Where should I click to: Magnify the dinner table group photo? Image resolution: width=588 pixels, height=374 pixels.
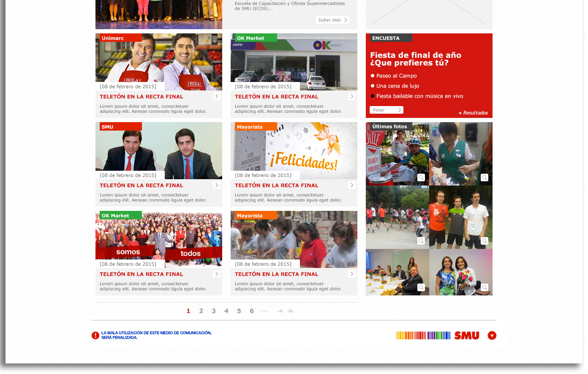pos(421,287)
